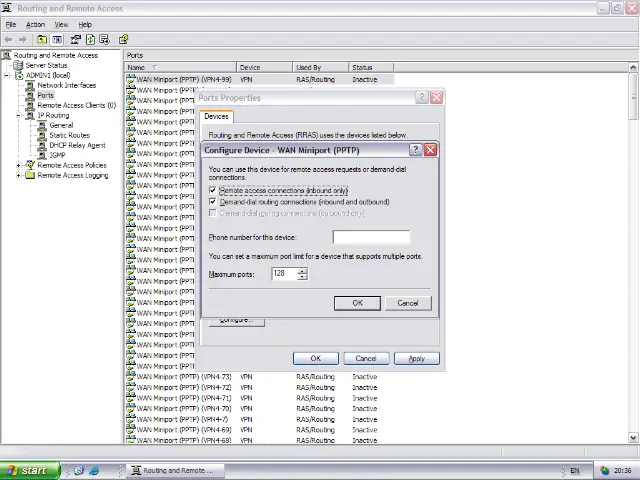Click the Remote Access Clients (0) node icon

tap(30, 105)
